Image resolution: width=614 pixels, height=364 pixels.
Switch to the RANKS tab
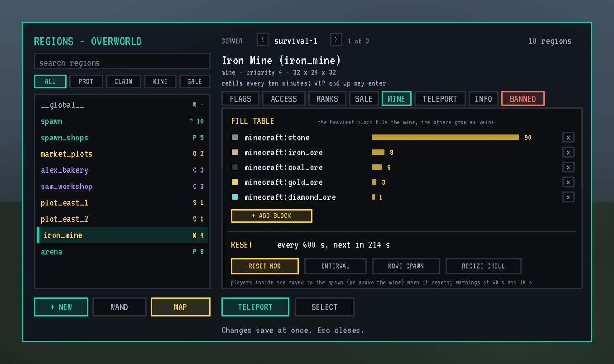(327, 99)
